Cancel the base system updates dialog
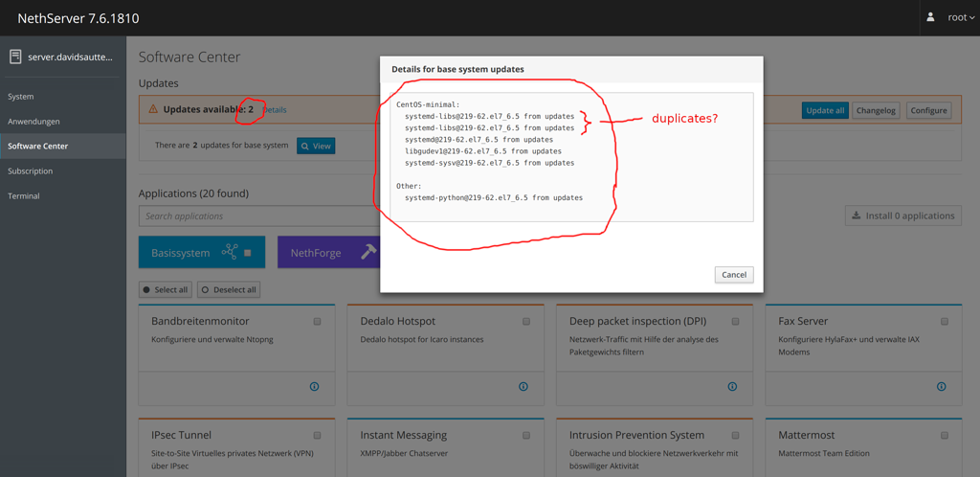Image resolution: width=980 pixels, height=477 pixels. click(x=734, y=275)
